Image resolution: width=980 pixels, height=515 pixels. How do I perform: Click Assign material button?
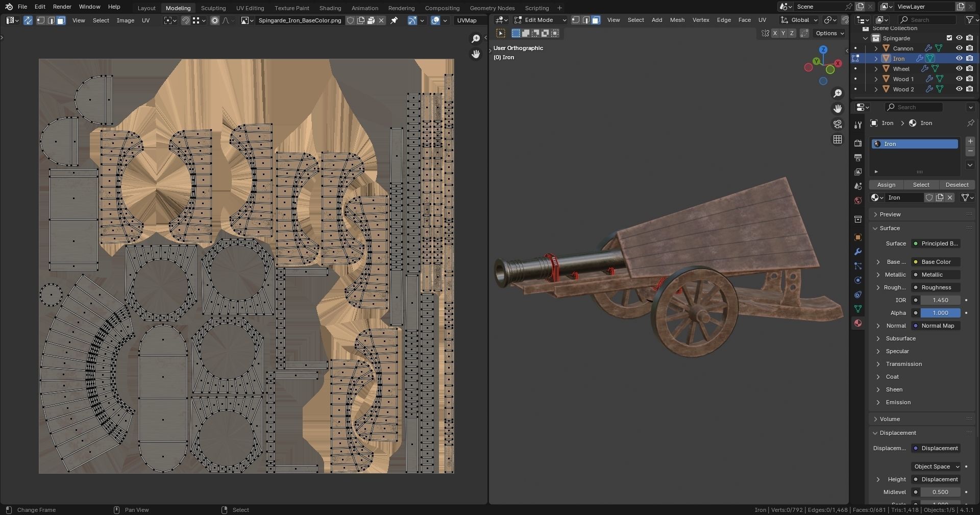pos(886,185)
